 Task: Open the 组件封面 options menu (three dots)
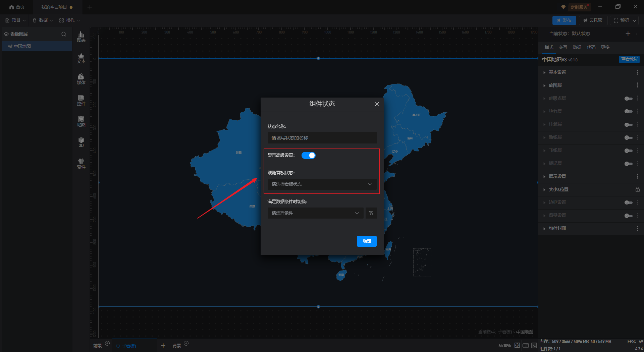(x=638, y=228)
